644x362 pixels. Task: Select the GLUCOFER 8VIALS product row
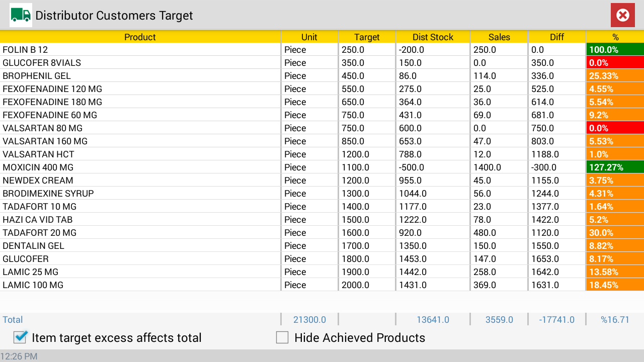(x=322, y=62)
